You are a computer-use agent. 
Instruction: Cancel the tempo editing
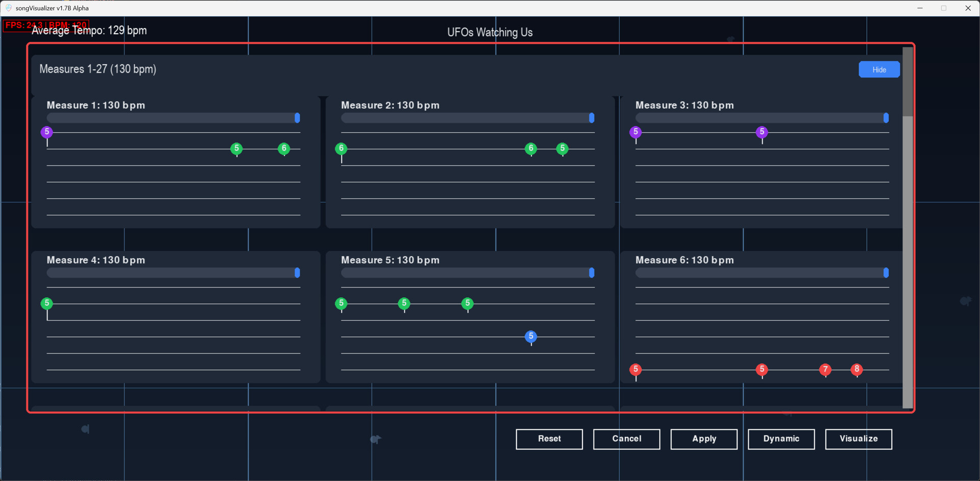pyautogui.click(x=627, y=439)
